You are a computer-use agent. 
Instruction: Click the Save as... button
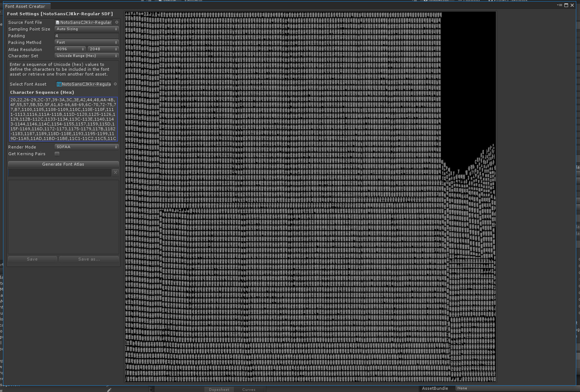point(89,259)
